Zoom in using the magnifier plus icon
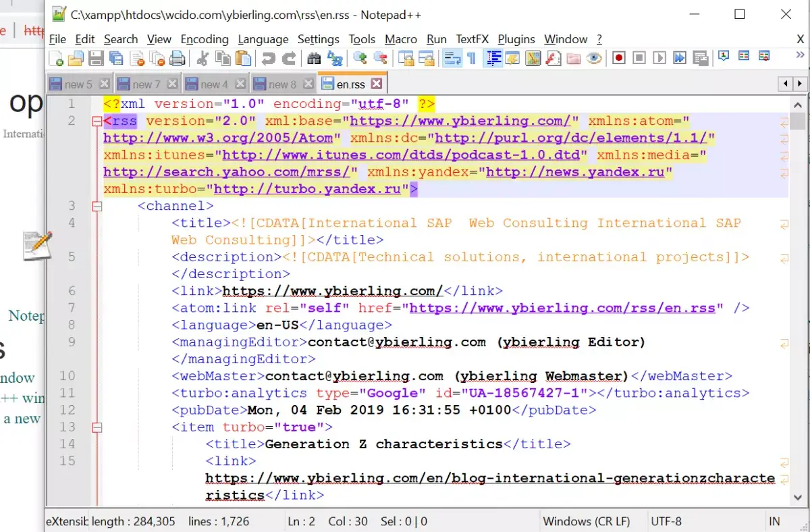 pyautogui.click(x=360, y=59)
